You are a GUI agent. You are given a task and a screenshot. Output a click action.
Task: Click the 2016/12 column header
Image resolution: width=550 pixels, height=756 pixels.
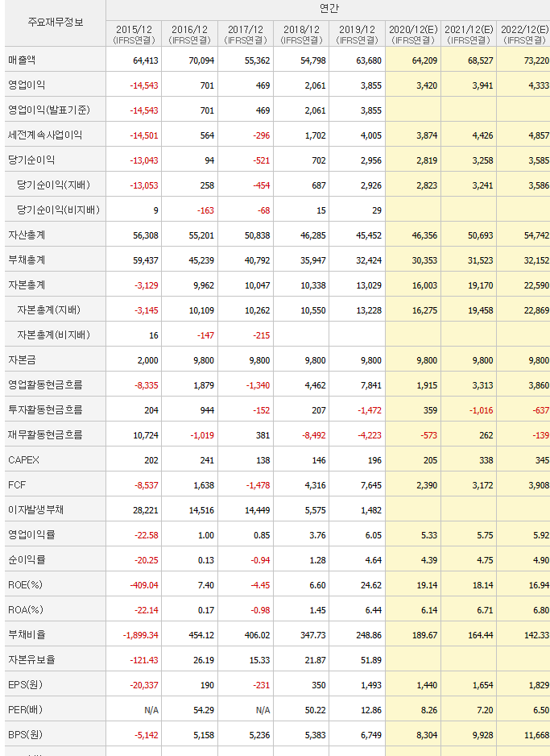190,34
